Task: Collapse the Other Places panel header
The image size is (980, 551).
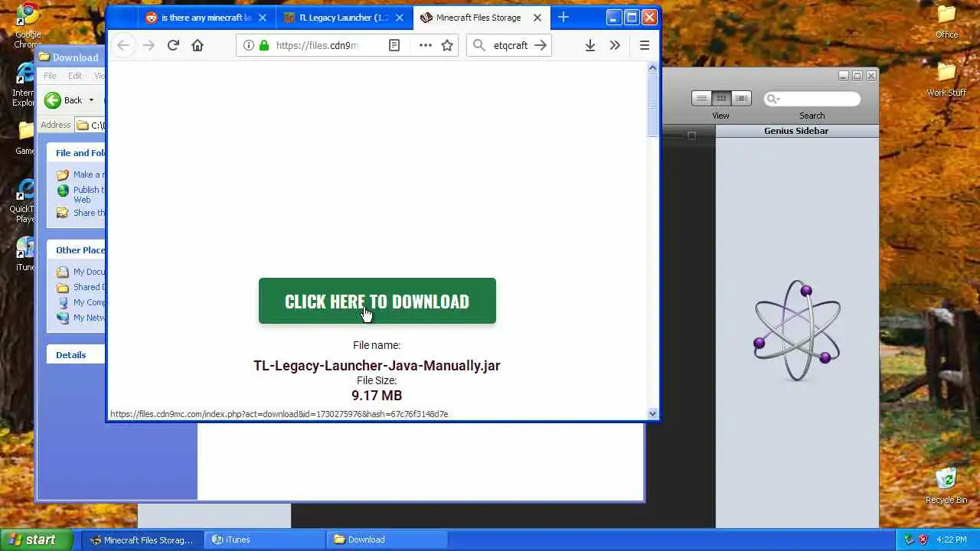Action: [76, 249]
